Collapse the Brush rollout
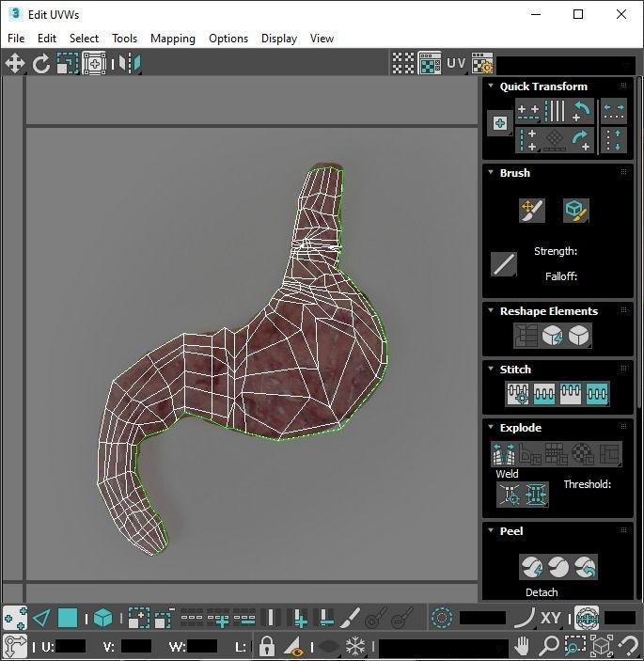 point(491,172)
